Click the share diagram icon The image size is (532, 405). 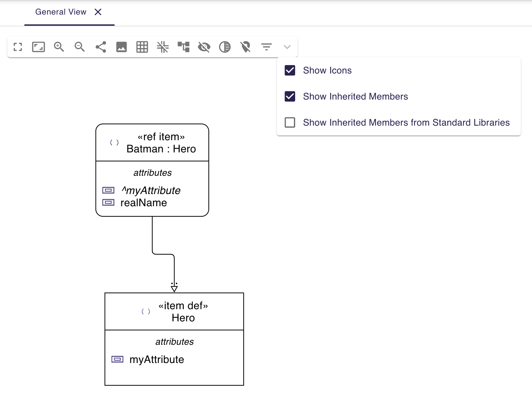pos(101,47)
